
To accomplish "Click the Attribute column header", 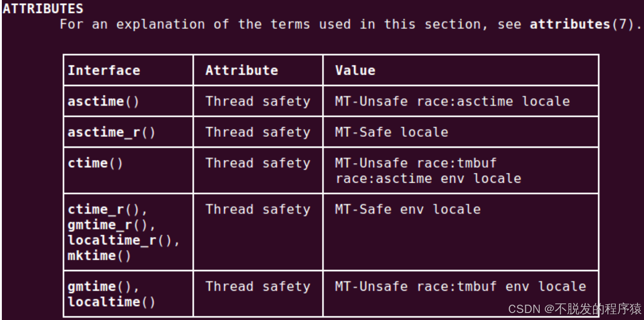I will click(241, 70).
